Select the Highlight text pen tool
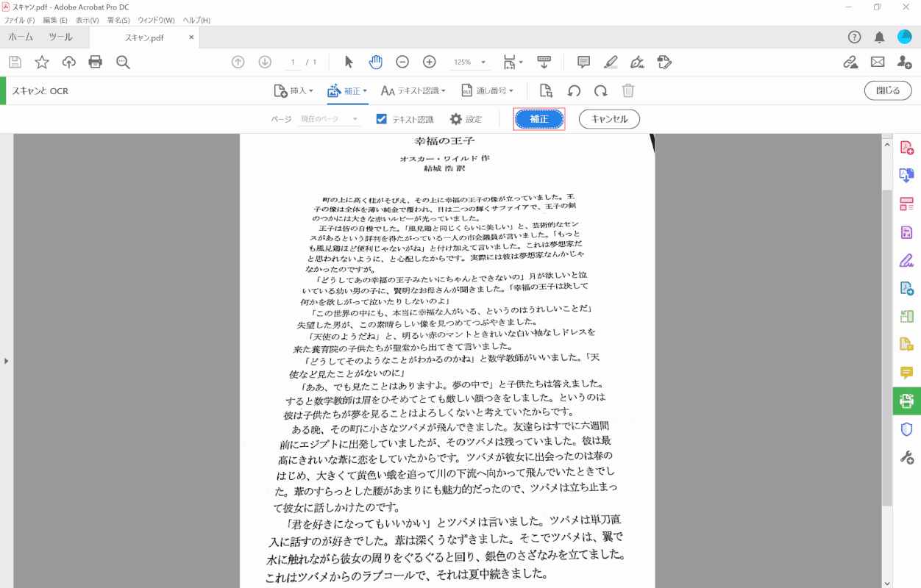The height and width of the screenshot is (588, 921). [x=611, y=62]
